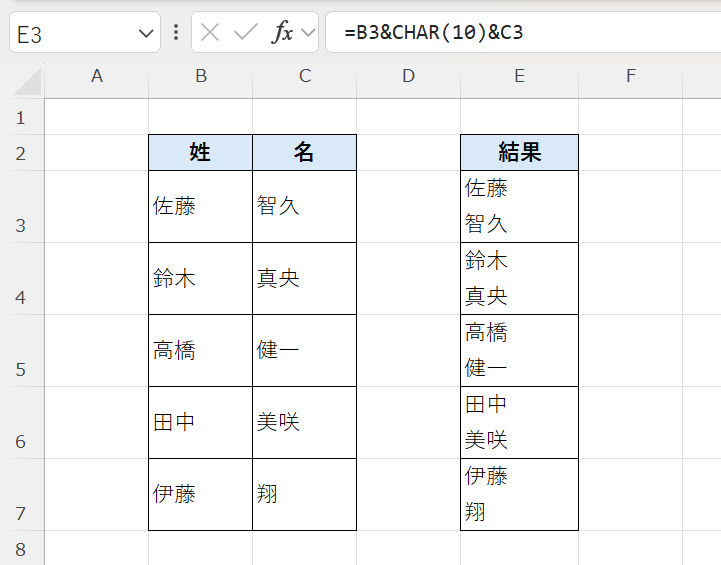Open the Insert Function fx dialog
721x565 pixels.
283,32
